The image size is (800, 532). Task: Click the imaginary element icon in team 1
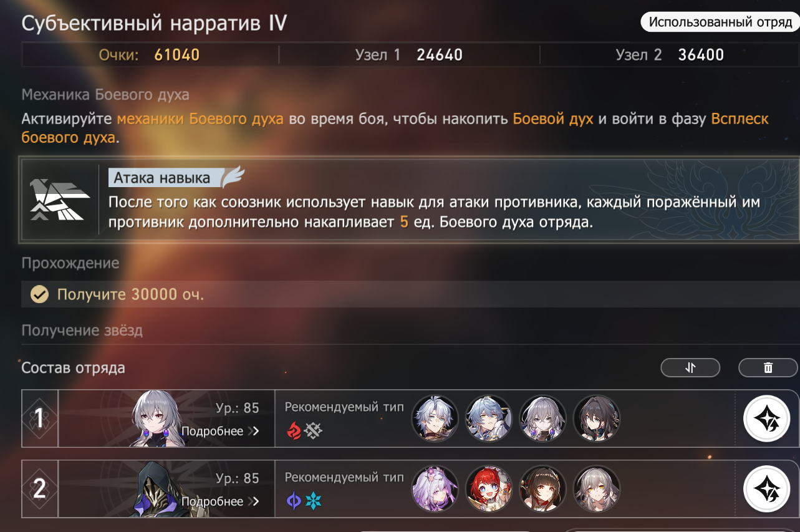click(x=313, y=430)
